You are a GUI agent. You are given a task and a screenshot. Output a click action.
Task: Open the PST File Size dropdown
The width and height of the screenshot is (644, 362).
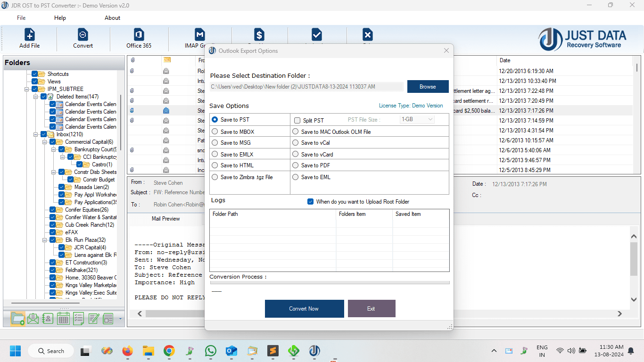coord(417,120)
